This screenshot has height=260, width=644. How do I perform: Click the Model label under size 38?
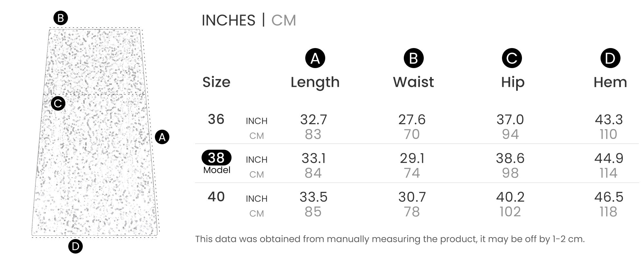(217, 170)
